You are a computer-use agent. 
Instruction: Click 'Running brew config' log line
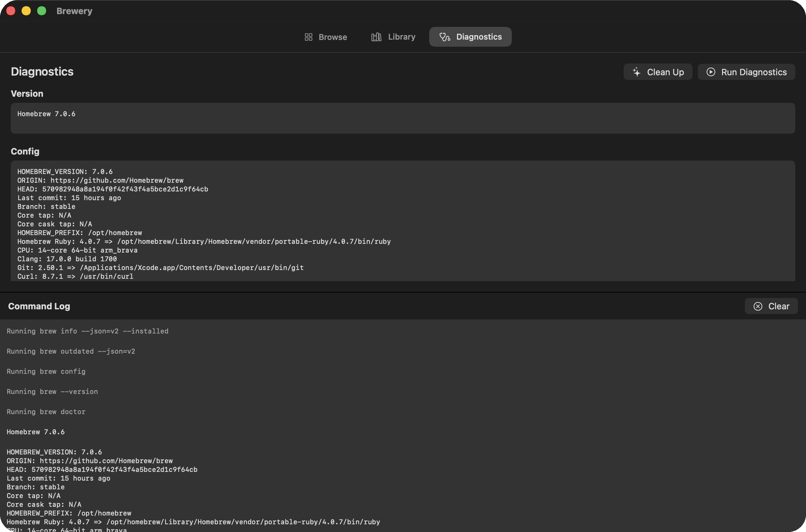point(46,371)
